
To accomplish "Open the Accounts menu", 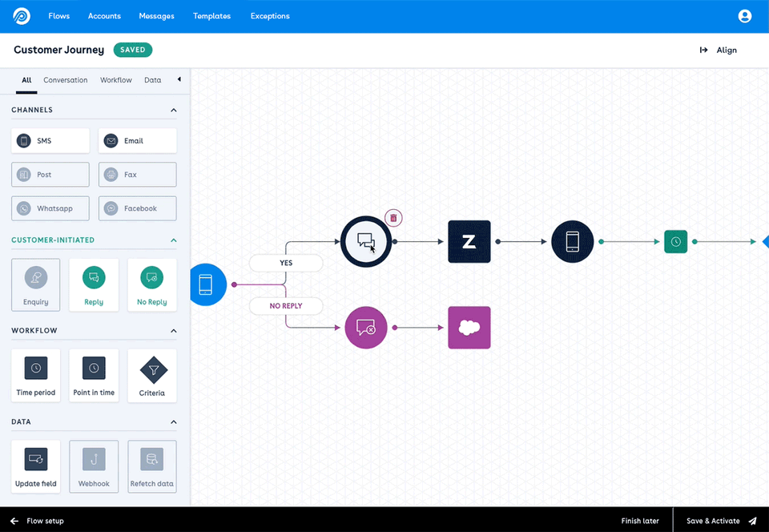I will tap(104, 16).
